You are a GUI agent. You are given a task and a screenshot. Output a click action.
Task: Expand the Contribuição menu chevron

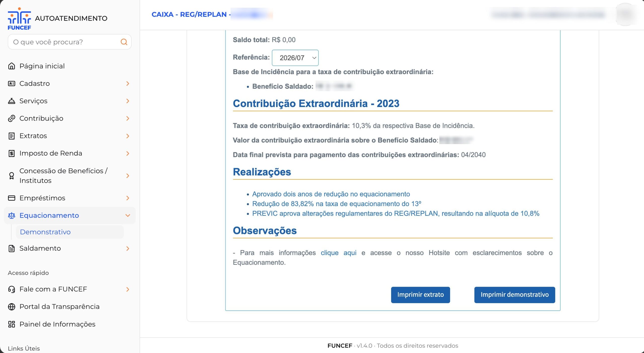pos(128,118)
